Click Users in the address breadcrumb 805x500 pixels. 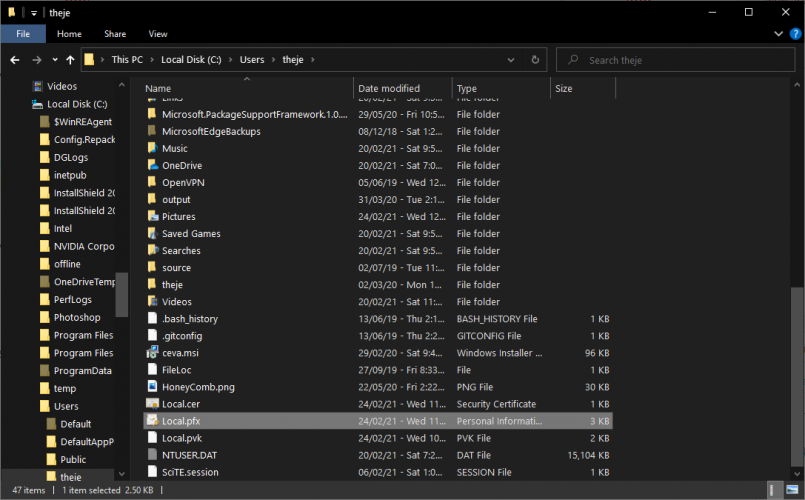[252, 60]
